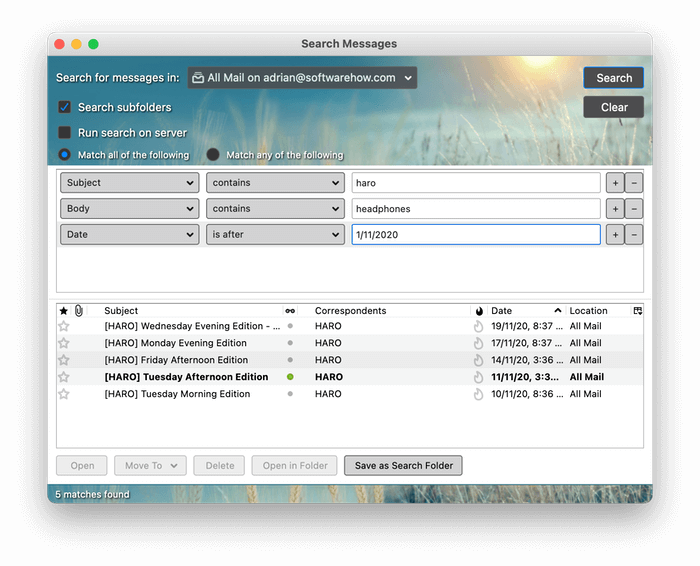Screen dimensions: 700x566
Task: Uncheck Search subfolders
Action: coord(65,107)
